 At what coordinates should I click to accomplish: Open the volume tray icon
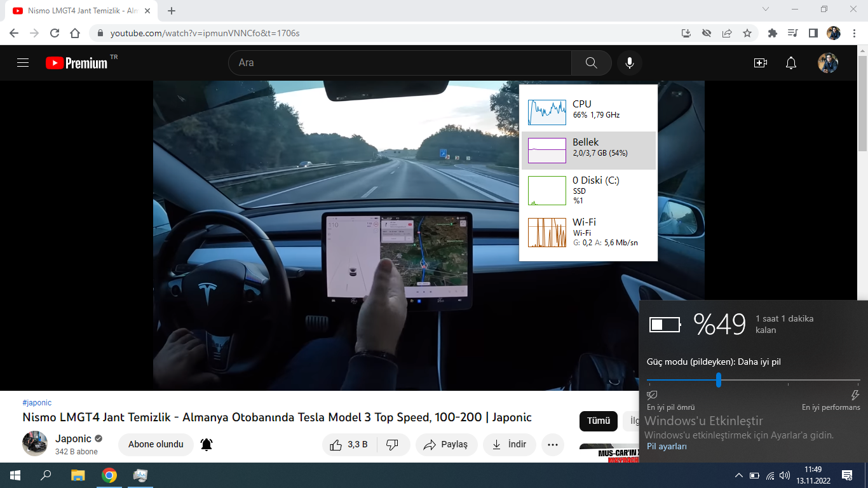(785, 475)
